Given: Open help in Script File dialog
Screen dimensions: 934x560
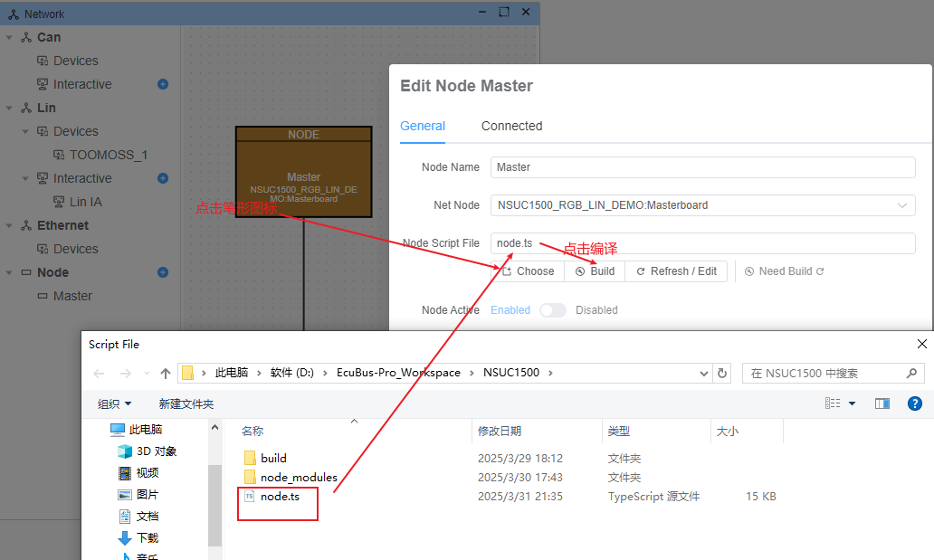Looking at the screenshot, I should click(914, 403).
